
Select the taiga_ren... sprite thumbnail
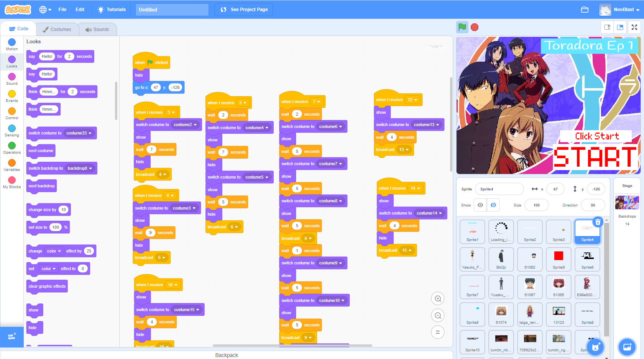530,315
